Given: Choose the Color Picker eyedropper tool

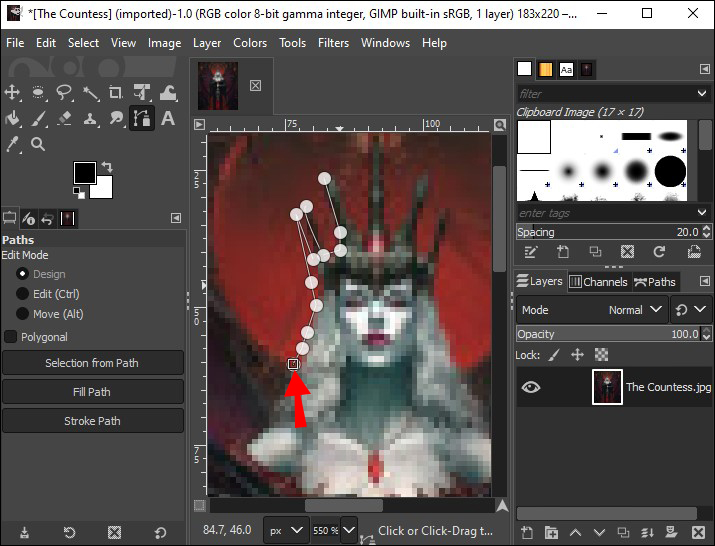Looking at the screenshot, I should (x=13, y=145).
